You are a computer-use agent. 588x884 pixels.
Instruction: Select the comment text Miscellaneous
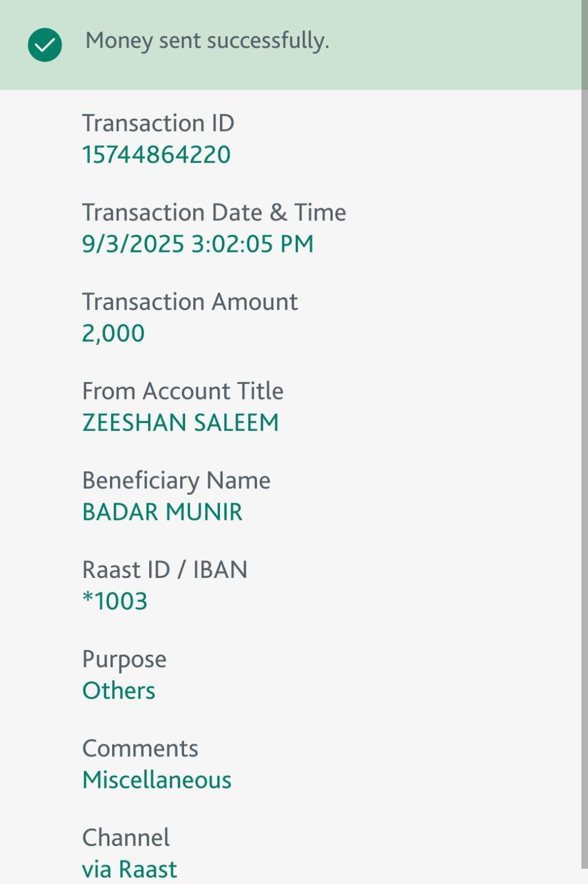[x=157, y=780]
